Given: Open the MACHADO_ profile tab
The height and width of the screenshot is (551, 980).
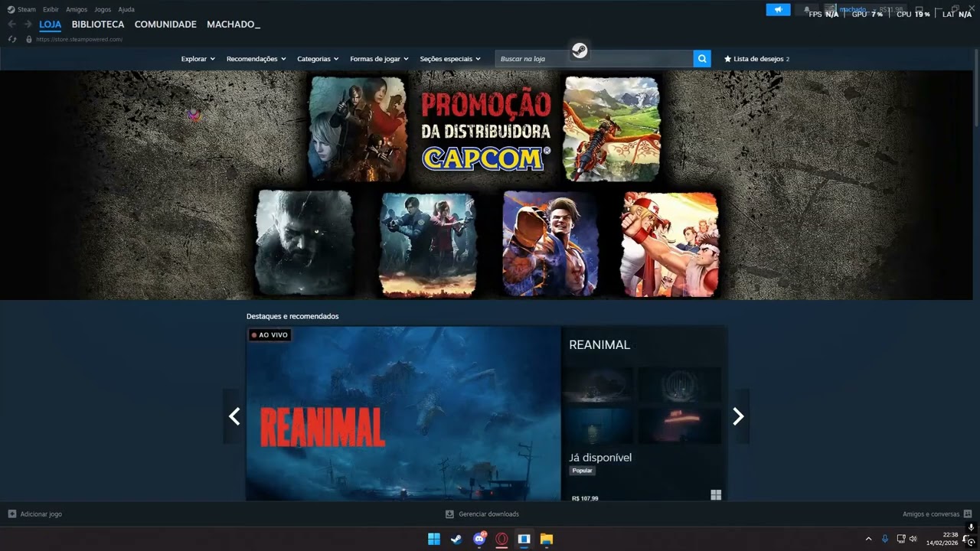Looking at the screenshot, I should tap(234, 24).
